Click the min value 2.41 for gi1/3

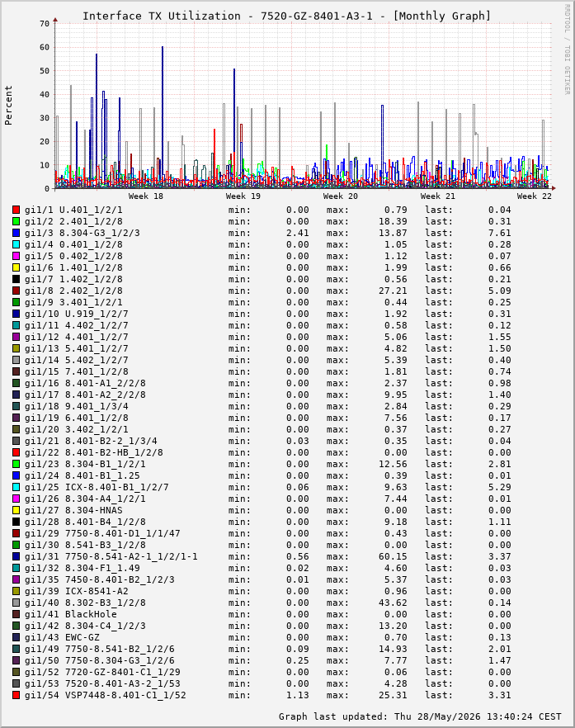coord(298,234)
